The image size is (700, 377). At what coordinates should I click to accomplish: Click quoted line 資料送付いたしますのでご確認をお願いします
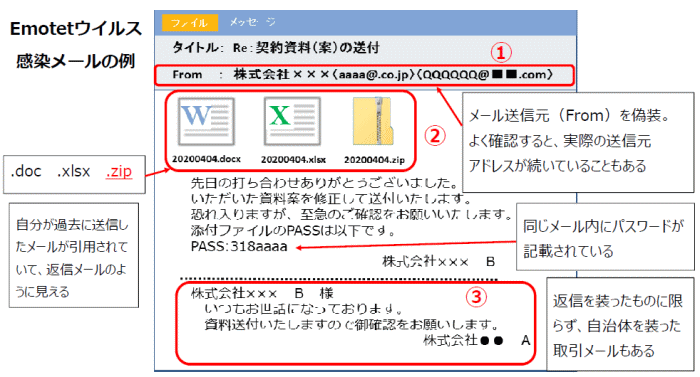[x=351, y=324]
